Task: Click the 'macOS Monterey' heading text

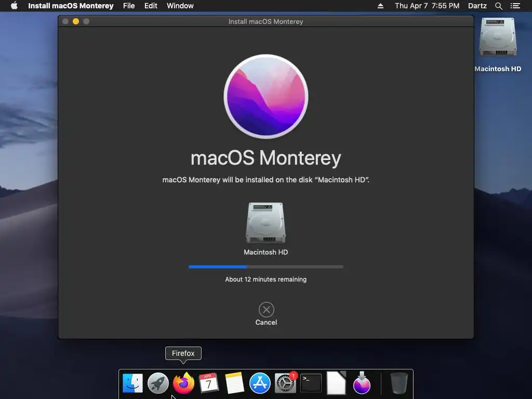Action: coord(265,158)
